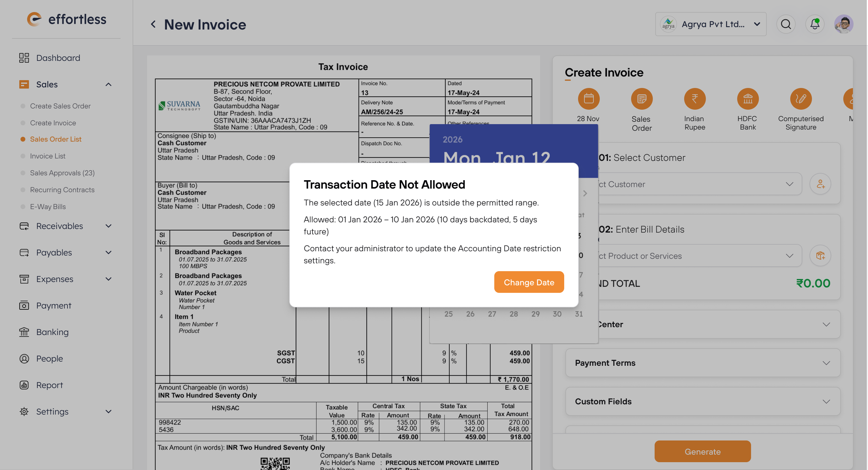This screenshot has width=868, height=470.
Task: Open the Invoice List menu item
Action: click(x=48, y=156)
